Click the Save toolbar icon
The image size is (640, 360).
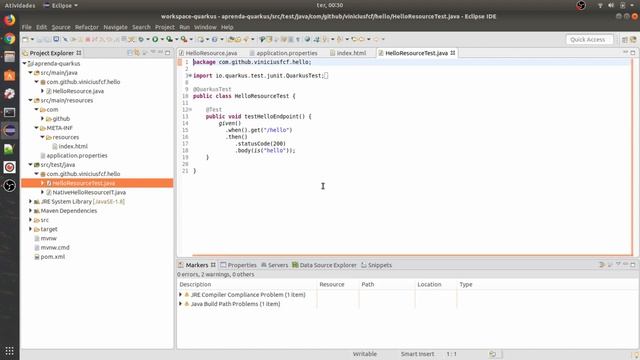click(40, 39)
